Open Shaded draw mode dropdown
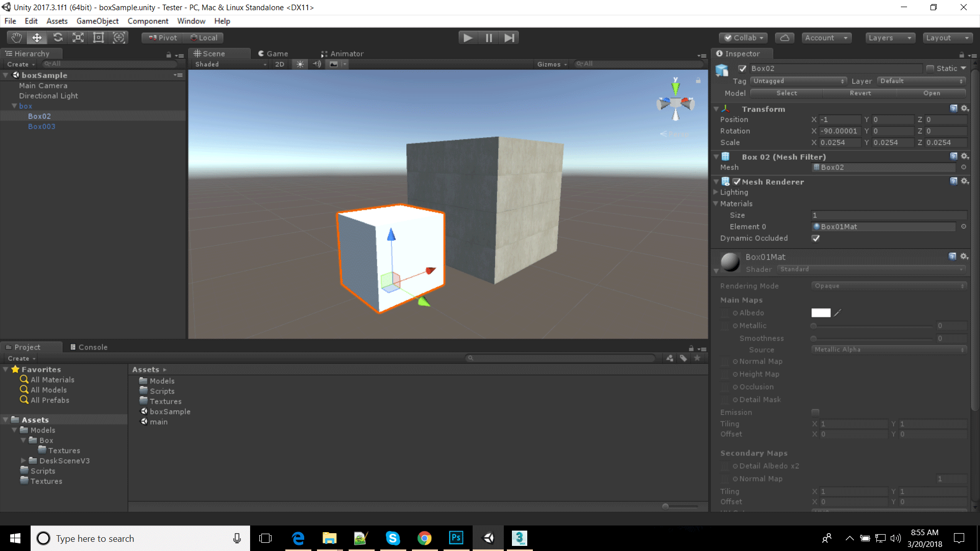 [x=230, y=64]
